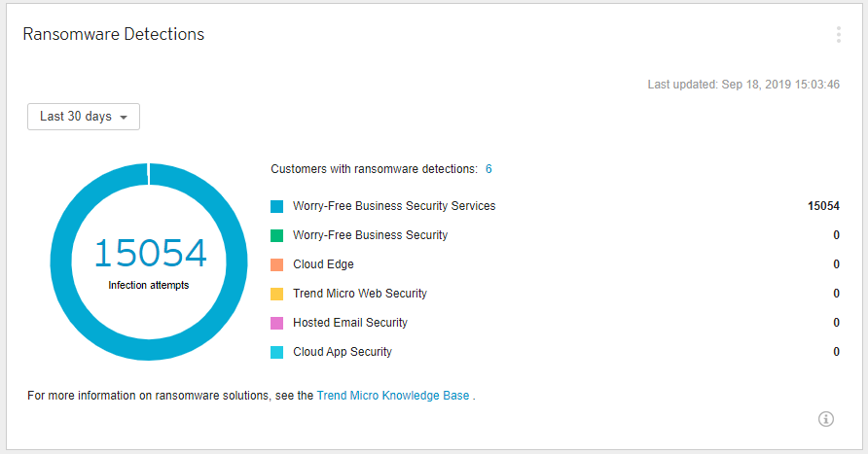
Task: Click the orange Cloud Edge swatch
Action: (x=277, y=264)
